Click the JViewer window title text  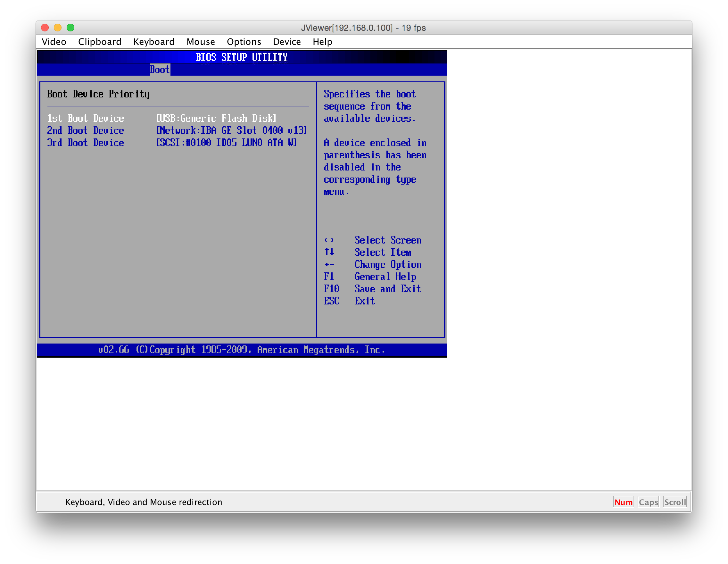(363, 28)
